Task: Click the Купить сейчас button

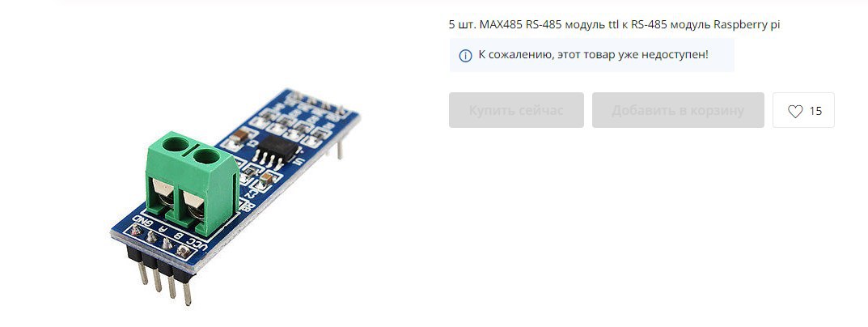Action: click(x=516, y=110)
